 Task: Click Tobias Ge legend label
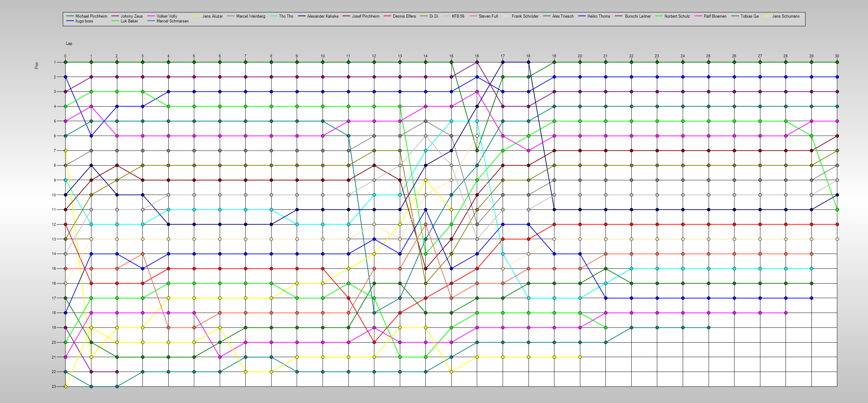click(x=745, y=16)
